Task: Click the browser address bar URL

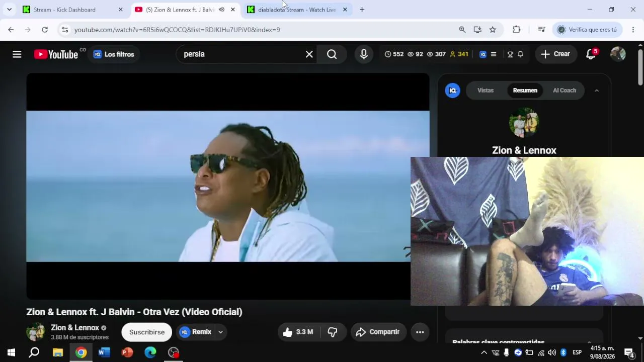Action: click(177, 30)
